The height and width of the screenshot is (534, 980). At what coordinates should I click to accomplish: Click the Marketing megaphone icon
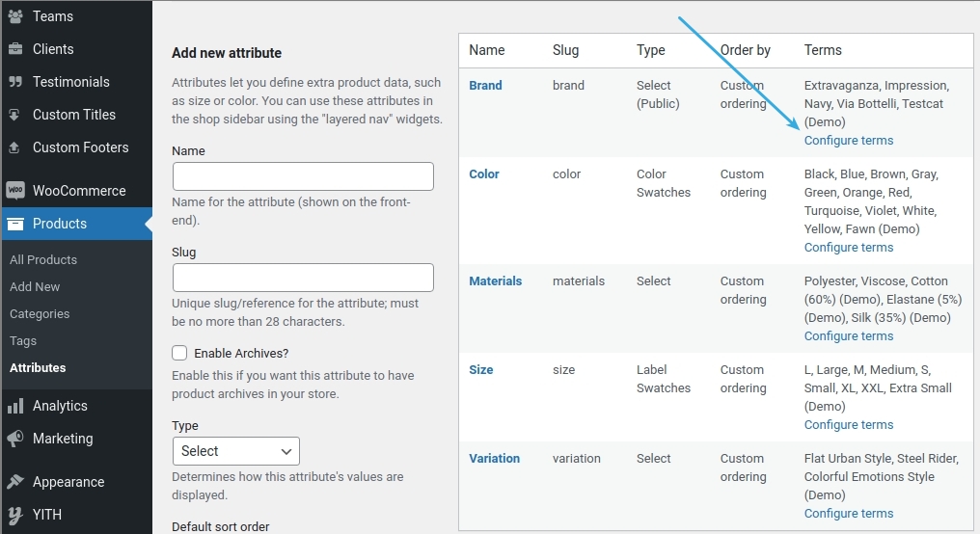[14, 439]
